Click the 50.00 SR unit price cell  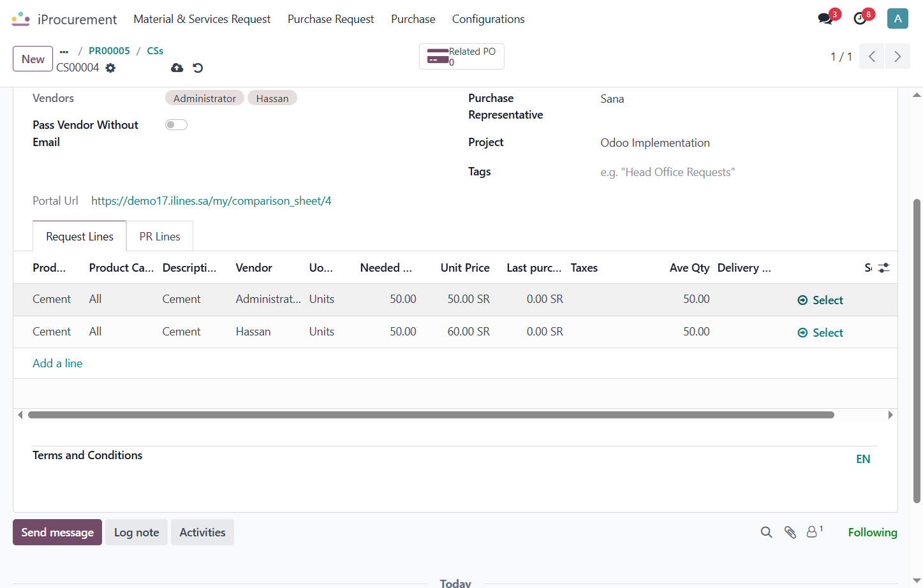pyautogui.click(x=468, y=299)
